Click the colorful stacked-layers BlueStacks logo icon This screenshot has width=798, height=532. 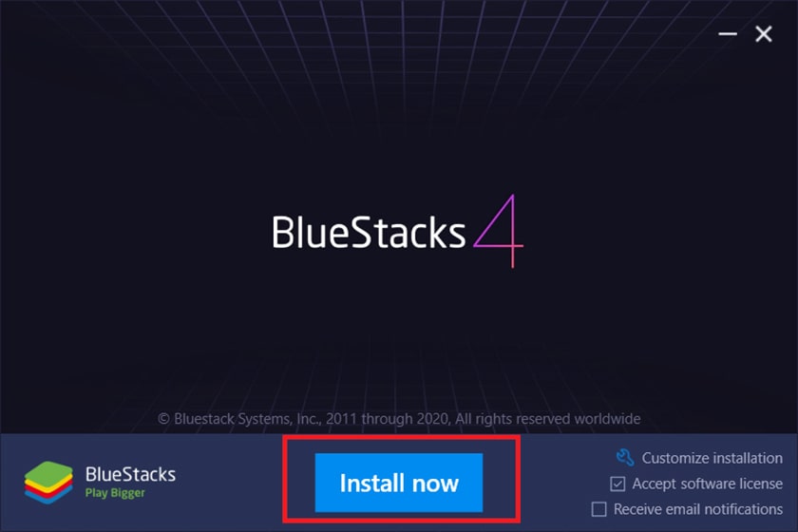tap(48, 482)
